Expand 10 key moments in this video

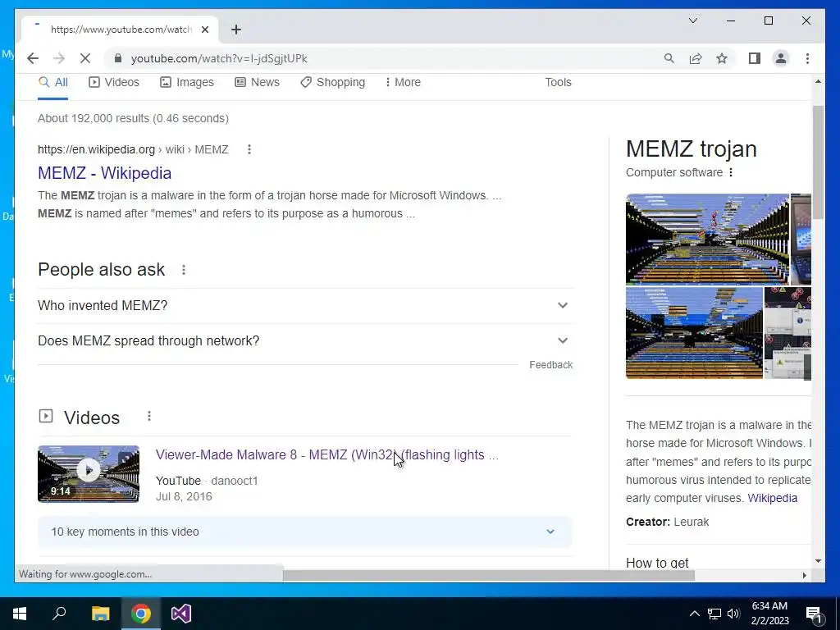click(x=305, y=532)
